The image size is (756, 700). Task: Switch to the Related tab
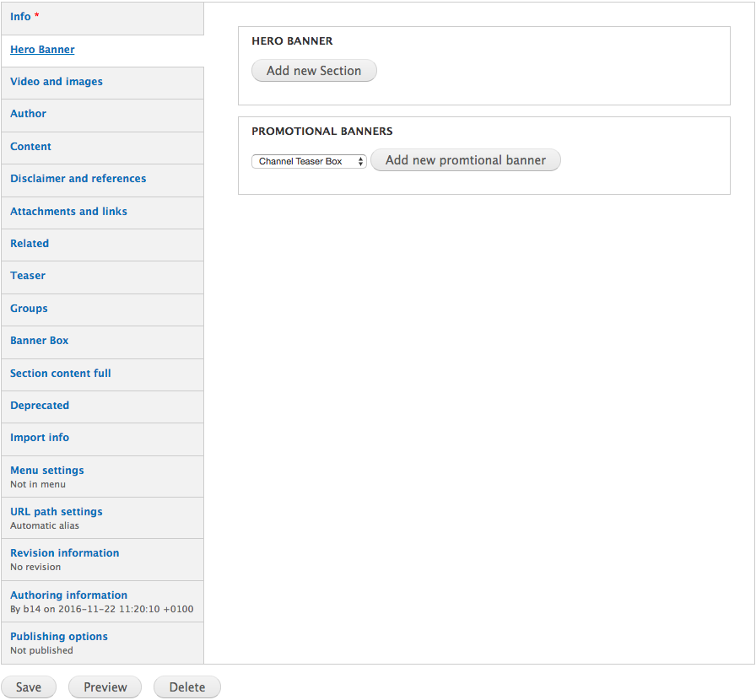coord(30,244)
